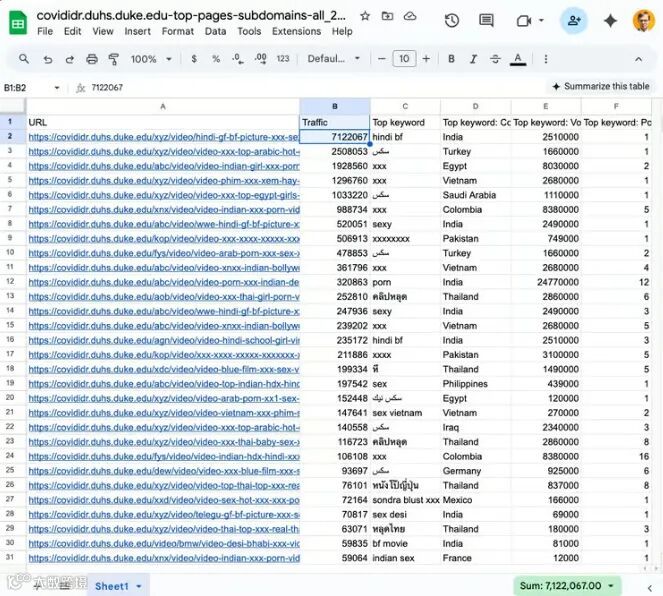
Task: Toggle strikethrough formatting
Action: click(x=495, y=59)
